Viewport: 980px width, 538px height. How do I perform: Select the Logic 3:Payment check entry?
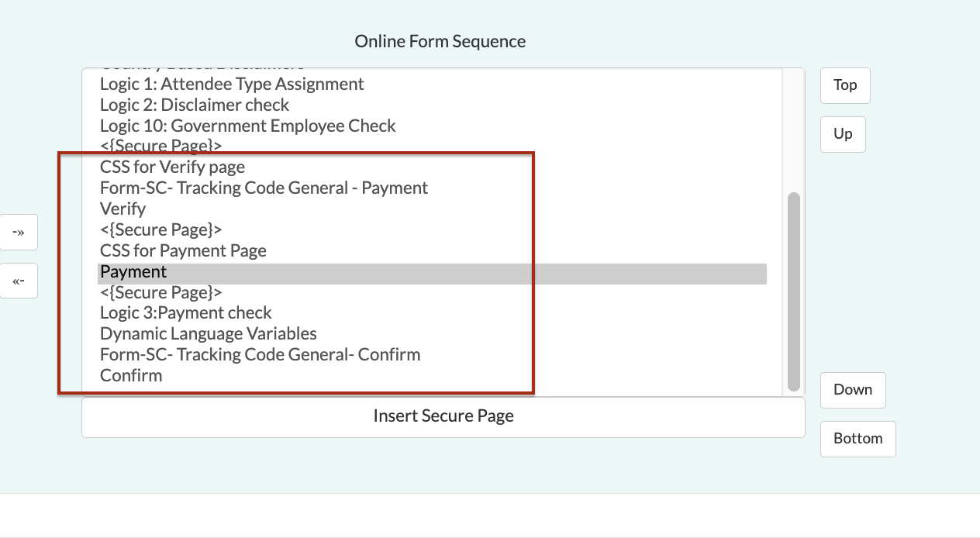click(185, 313)
